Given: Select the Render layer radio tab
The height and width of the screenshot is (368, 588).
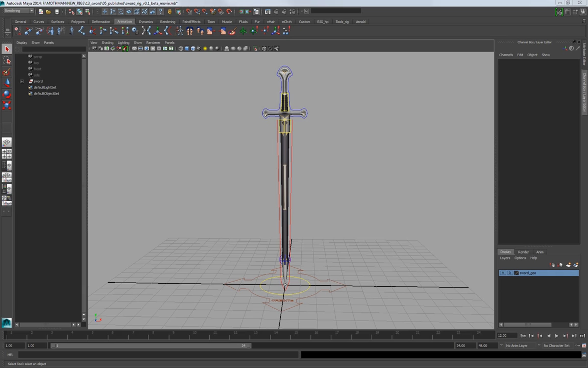Looking at the screenshot, I should 523,252.
